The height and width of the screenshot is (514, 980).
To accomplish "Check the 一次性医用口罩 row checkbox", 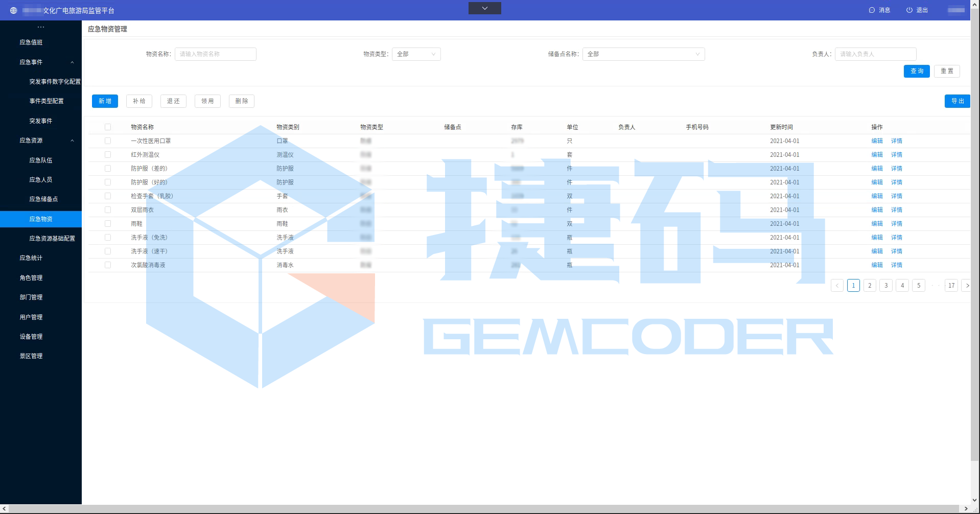I will 108,141.
